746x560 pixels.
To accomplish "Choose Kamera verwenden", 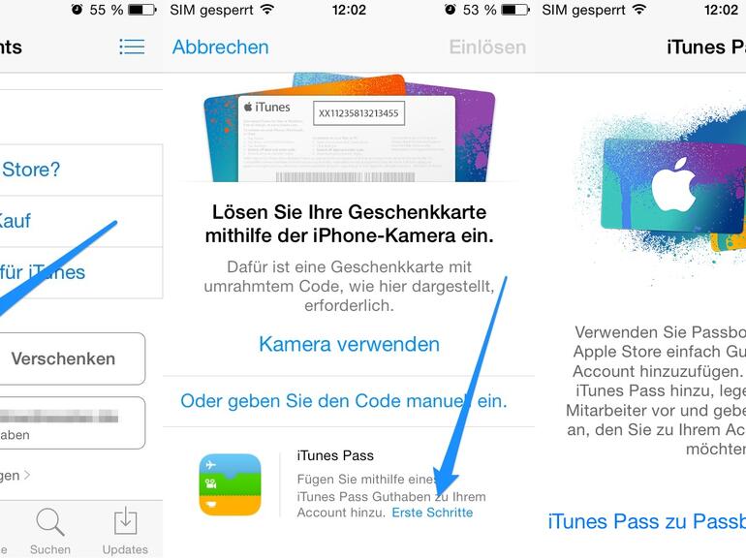I will click(349, 344).
